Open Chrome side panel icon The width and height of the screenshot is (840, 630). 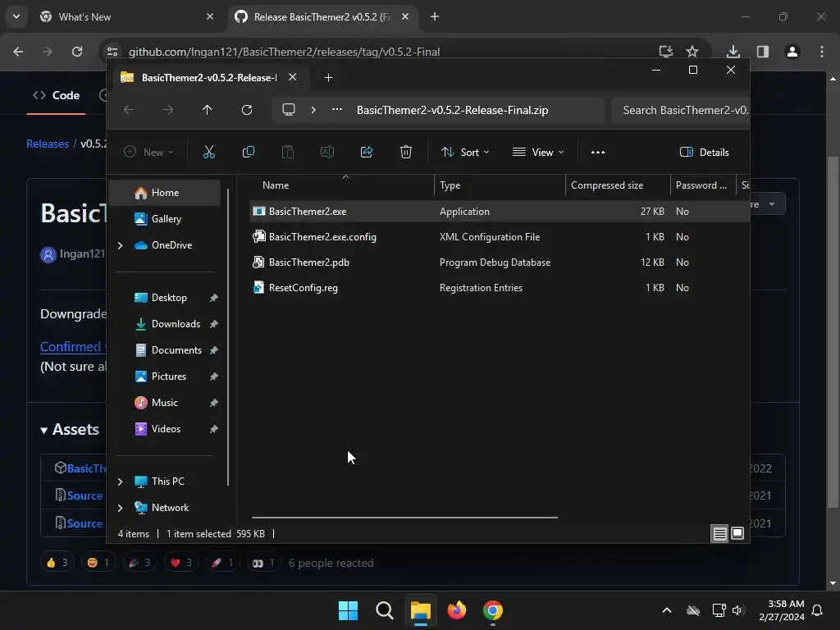pos(763,52)
